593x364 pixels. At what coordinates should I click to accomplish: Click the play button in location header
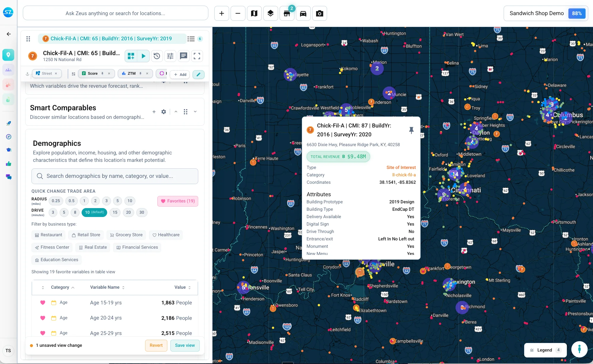(x=144, y=56)
